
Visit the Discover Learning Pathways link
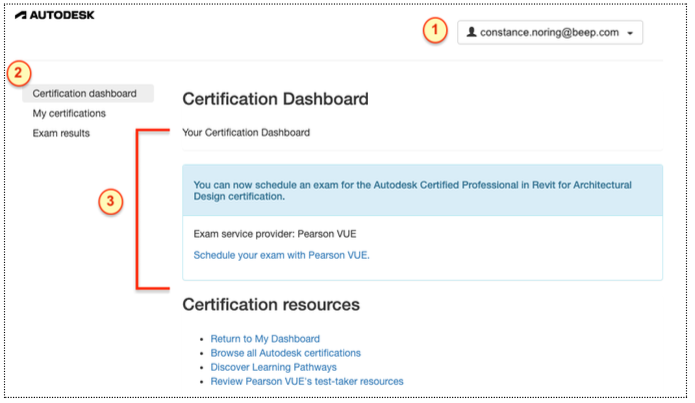click(273, 367)
